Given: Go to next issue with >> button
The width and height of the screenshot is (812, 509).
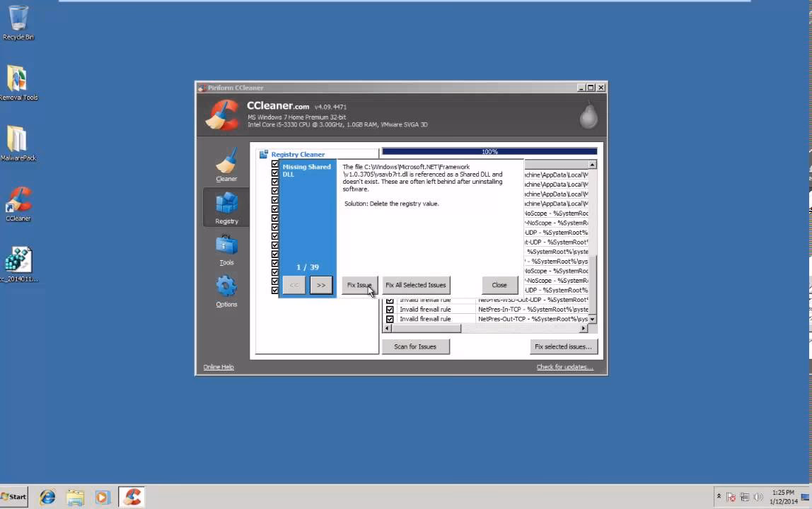Looking at the screenshot, I should pos(321,285).
